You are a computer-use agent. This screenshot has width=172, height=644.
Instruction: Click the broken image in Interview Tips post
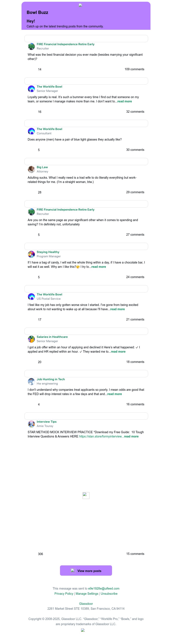coord(86,495)
